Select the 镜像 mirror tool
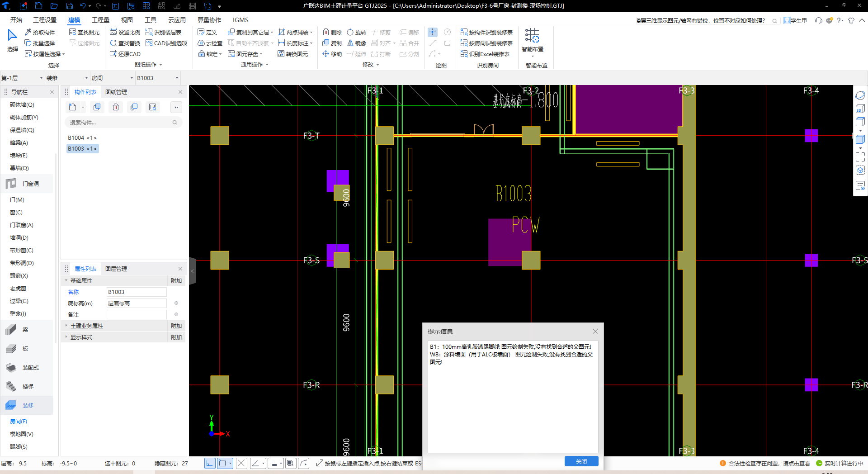868x474 pixels. [357, 43]
